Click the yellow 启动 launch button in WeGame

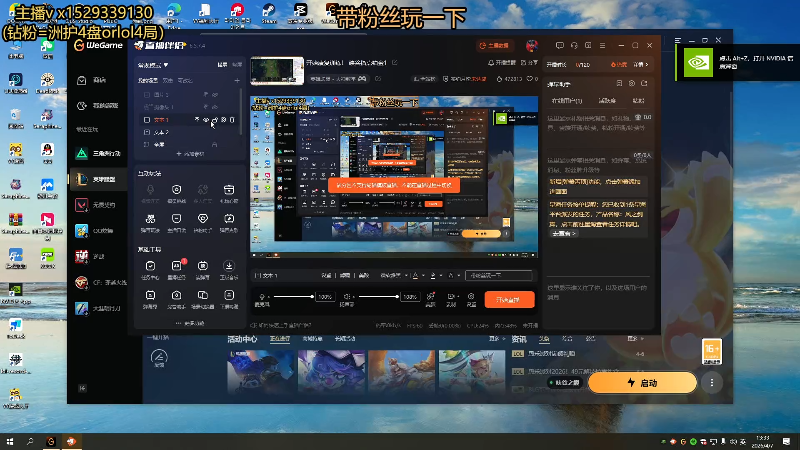(x=642, y=383)
